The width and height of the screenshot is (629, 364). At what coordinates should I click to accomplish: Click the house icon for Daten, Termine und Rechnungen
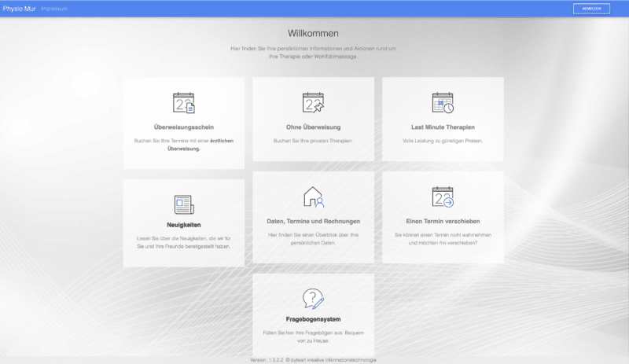pyautogui.click(x=313, y=197)
